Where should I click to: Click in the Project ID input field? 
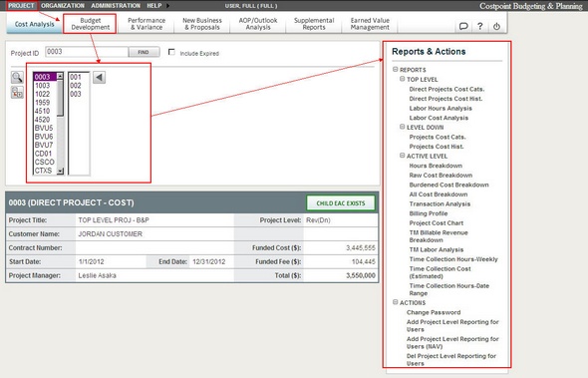87,52
